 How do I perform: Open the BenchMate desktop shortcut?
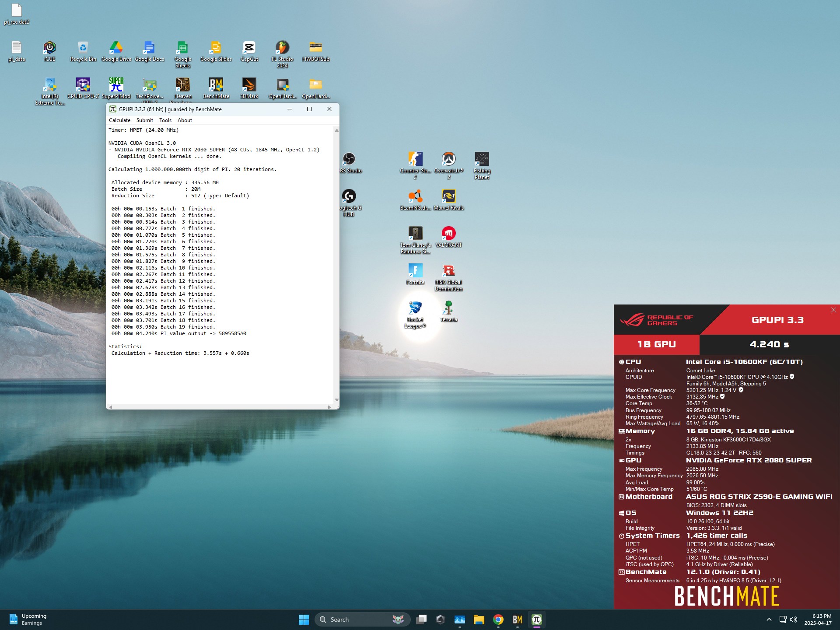point(216,88)
